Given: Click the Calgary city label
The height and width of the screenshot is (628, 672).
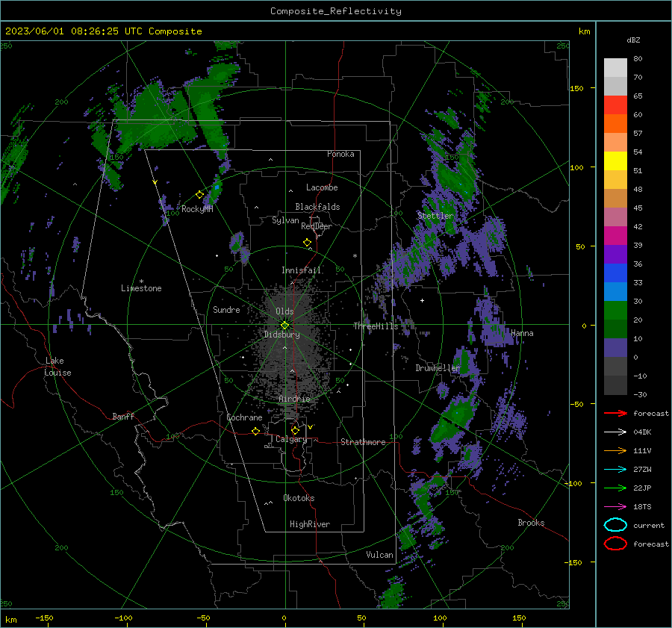Looking at the screenshot, I should tap(291, 439).
